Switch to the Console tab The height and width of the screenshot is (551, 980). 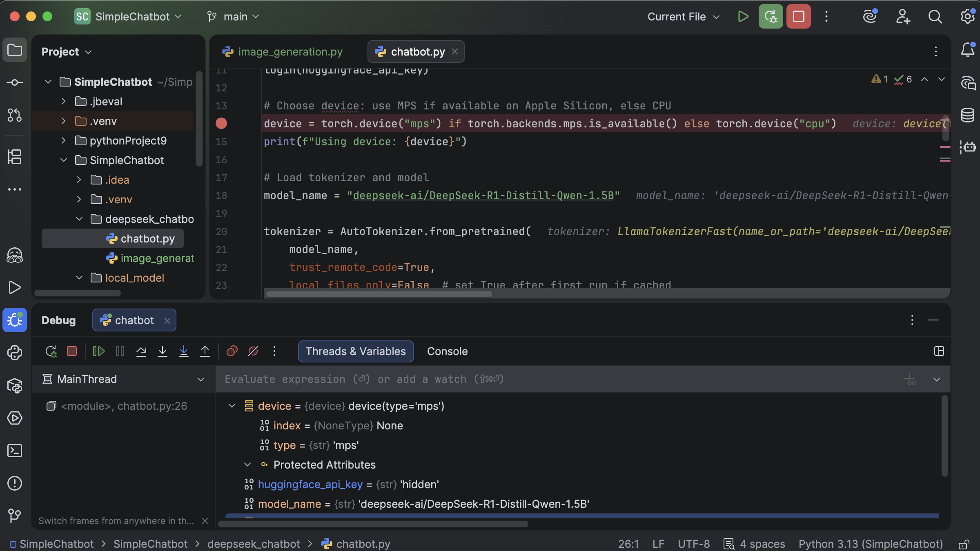pos(447,351)
